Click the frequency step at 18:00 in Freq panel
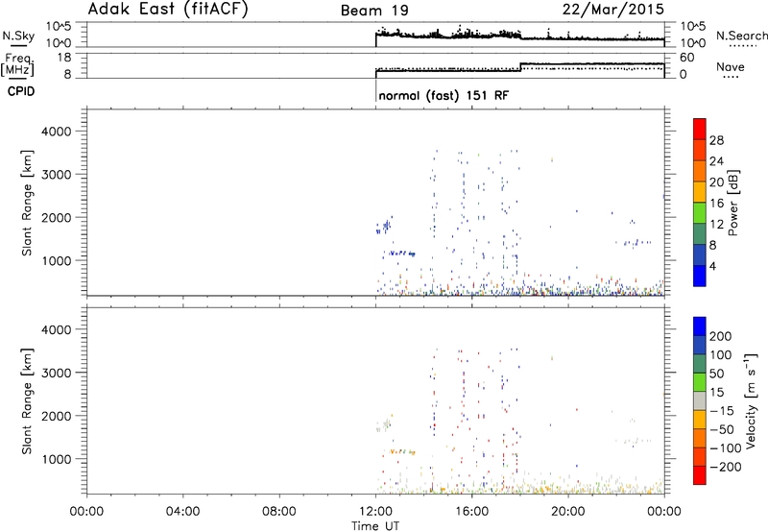The width and height of the screenshot is (768, 532). click(520, 67)
